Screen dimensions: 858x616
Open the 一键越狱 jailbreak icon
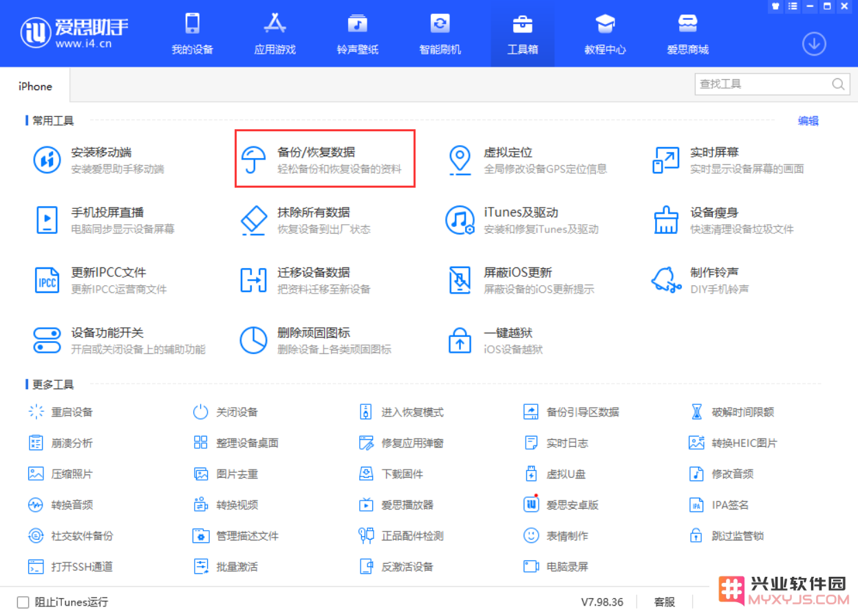460,340
